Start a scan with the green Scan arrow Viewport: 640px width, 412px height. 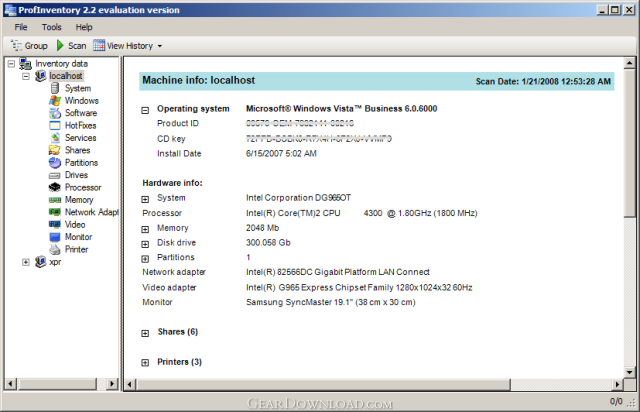60,45
